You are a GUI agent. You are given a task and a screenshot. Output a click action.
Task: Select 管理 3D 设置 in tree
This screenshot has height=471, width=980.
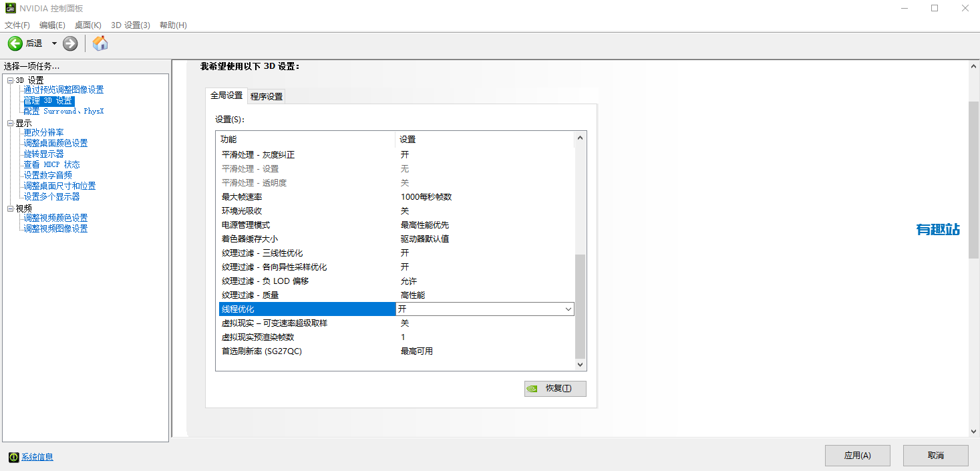(49, 101)
